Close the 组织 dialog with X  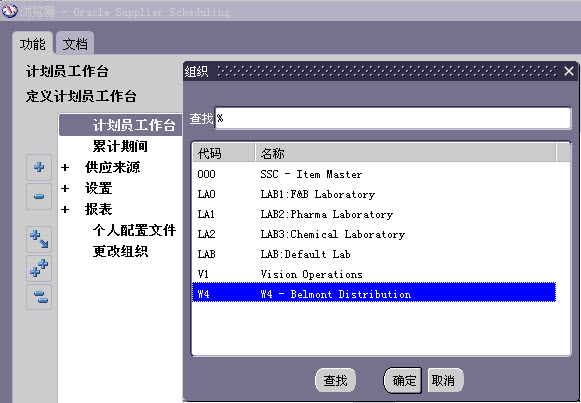pyautogui.click(x=569, y=71)
